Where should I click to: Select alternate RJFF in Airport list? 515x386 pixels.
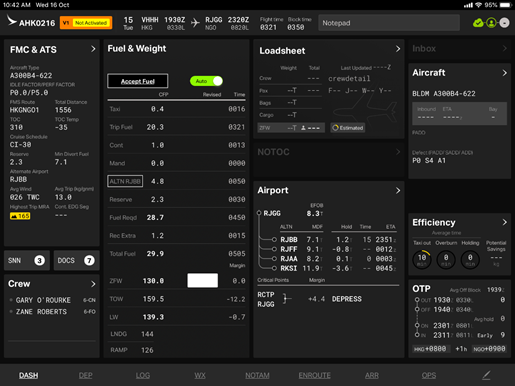pos(289,249)
